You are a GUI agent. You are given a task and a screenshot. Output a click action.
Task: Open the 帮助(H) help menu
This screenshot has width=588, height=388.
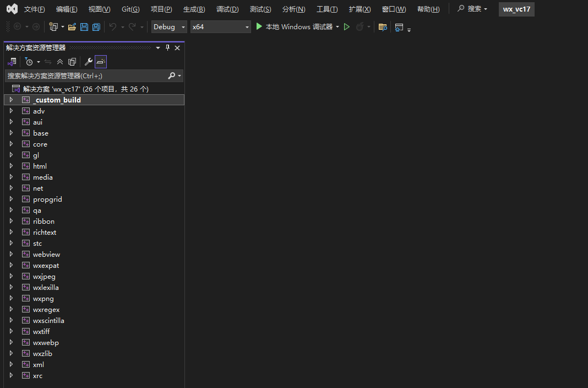tap(429, 9)
